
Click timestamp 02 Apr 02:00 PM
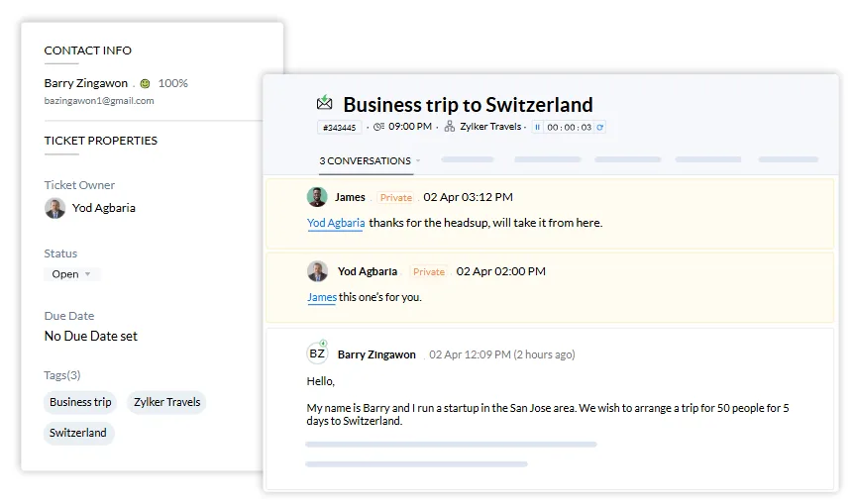coord(500,271)
